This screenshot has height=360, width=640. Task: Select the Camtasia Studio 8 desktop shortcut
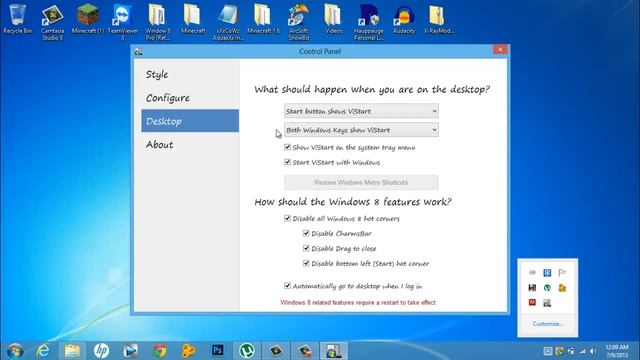coord(52,22)
